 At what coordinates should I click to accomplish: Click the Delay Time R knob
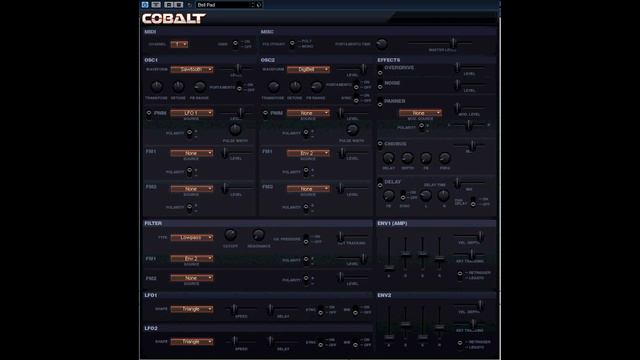(x=443, y=196)
